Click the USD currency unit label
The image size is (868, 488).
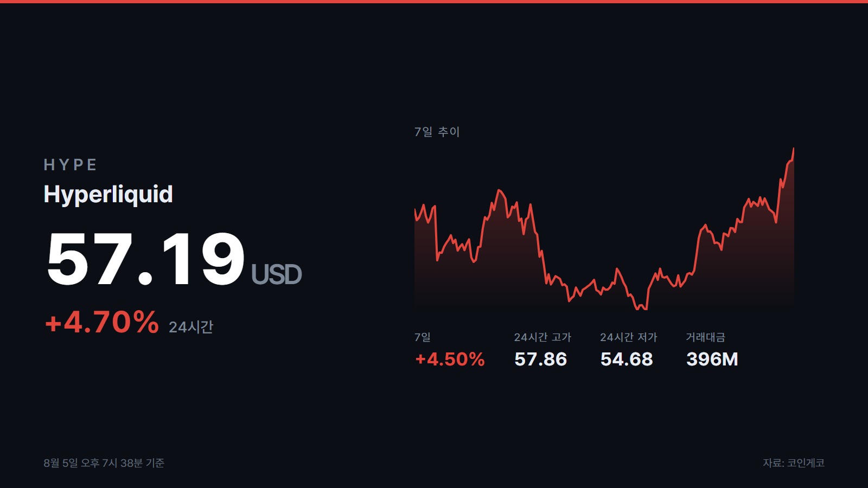(x=276, y=274)
